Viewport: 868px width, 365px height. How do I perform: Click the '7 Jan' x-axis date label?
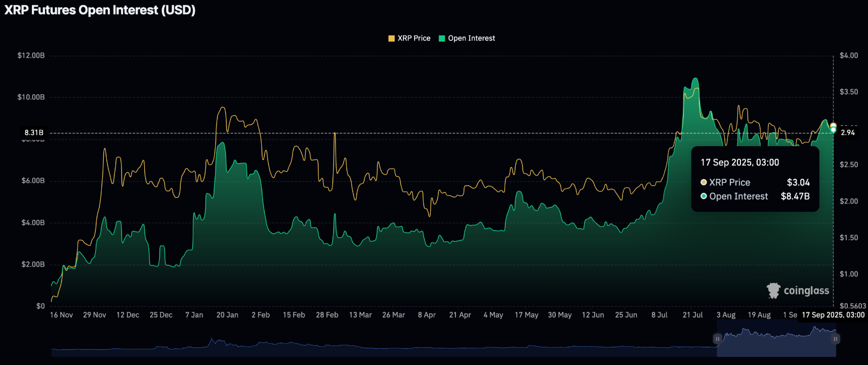click(x=194, y=315)
